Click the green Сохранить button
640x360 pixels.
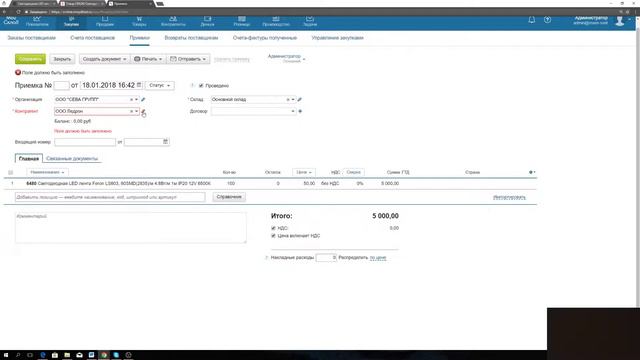(30, 59)
